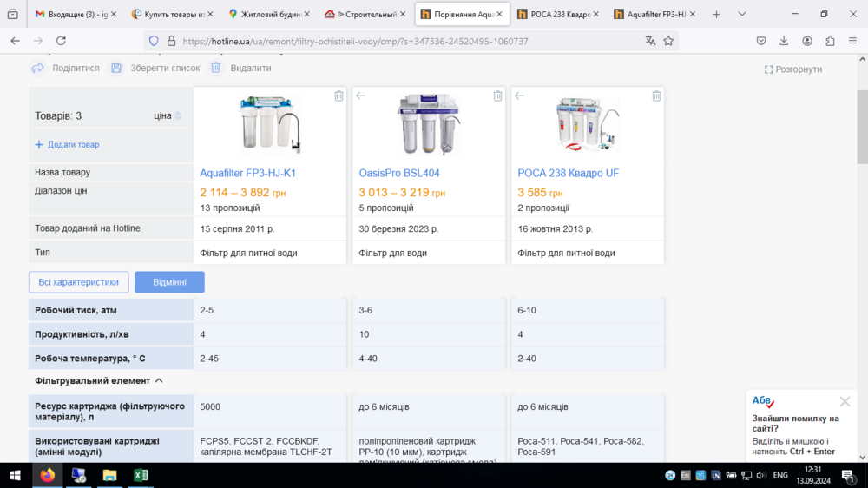This screenshot has width=868, height=488.
Task: Click the Розгорнути expand button
Action: pyautogui.click(x=793, y=69)
